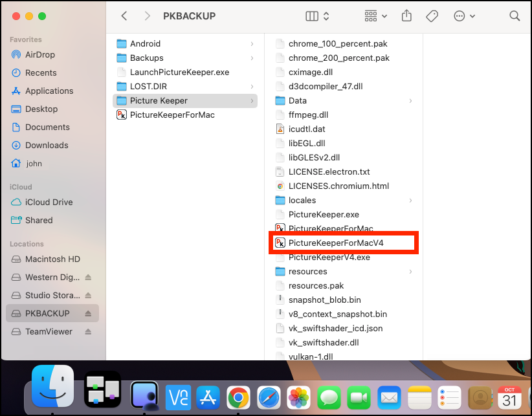532x416 pixels.
Task: Open Calendar from the Dock
Action: pos(509,397)
